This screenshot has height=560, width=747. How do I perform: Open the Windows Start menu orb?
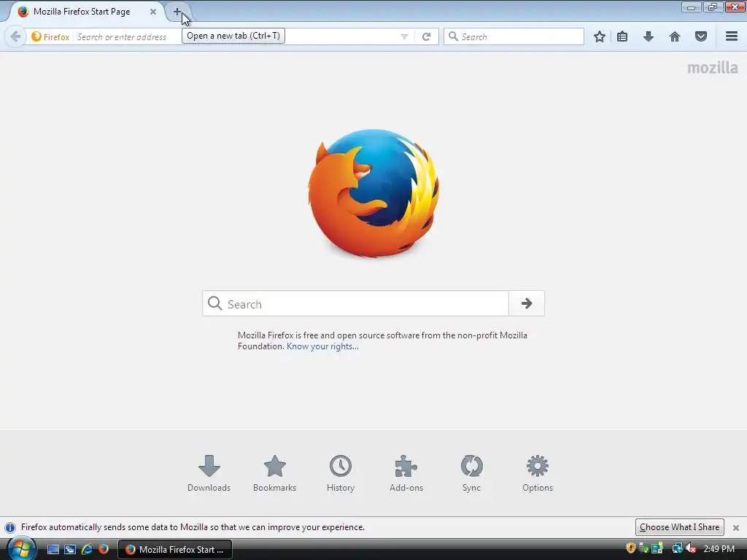(21, 548)
